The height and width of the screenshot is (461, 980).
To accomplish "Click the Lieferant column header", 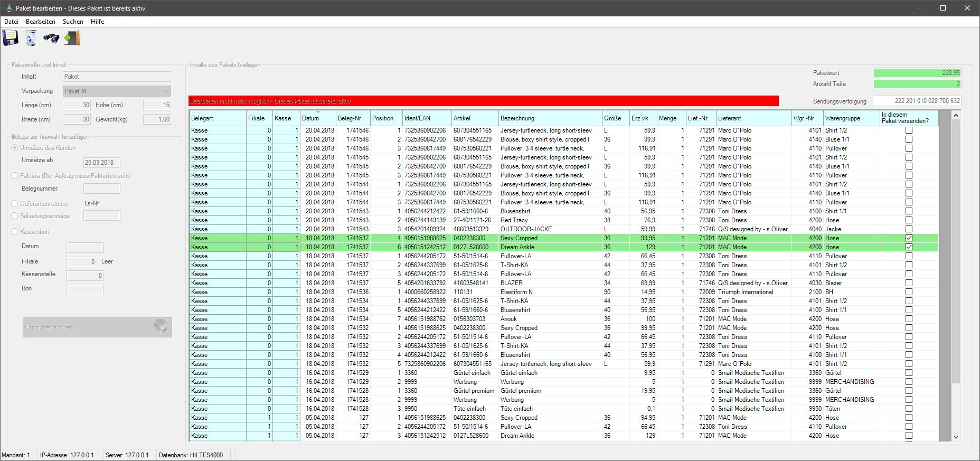I will tap(753, 118).
